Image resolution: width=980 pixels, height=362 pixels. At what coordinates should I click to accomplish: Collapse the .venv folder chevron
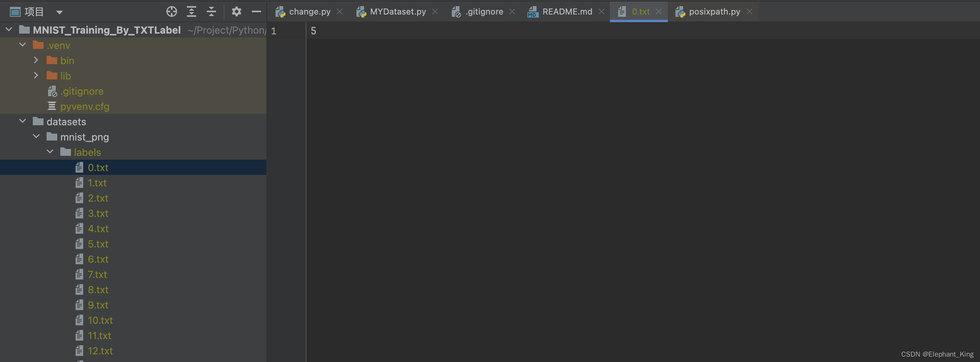(23, 45)
